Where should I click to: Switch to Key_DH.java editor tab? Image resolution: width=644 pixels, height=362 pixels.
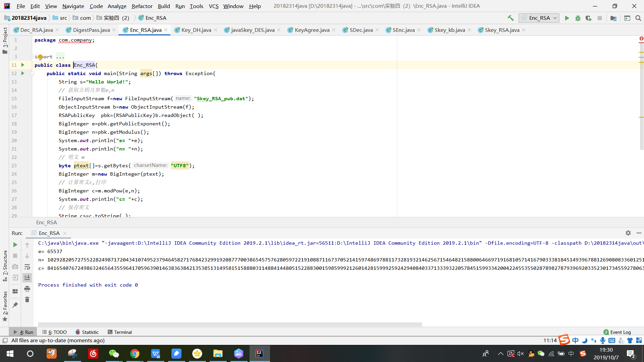196,30
